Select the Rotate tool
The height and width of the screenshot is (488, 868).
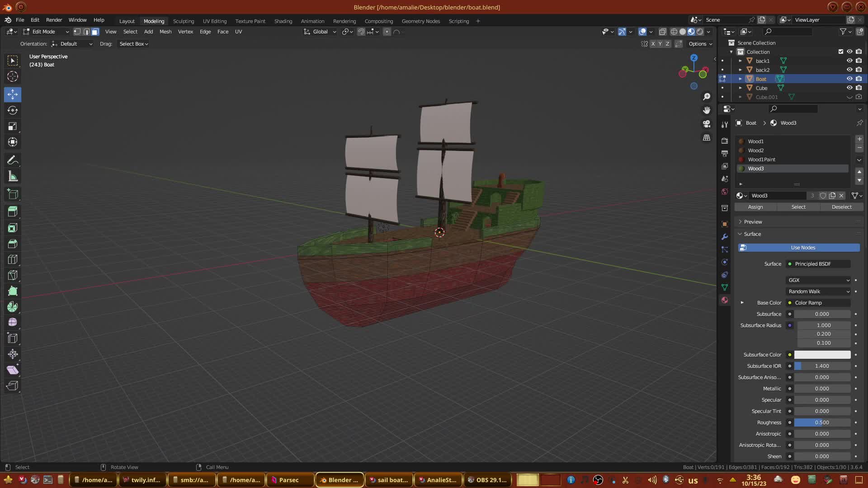click(13, 110)
